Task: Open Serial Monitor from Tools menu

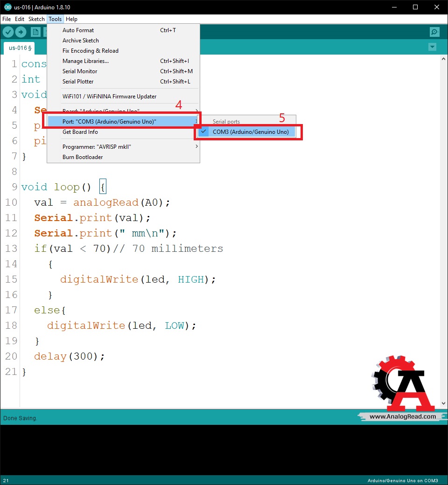Action: point(123,71)
